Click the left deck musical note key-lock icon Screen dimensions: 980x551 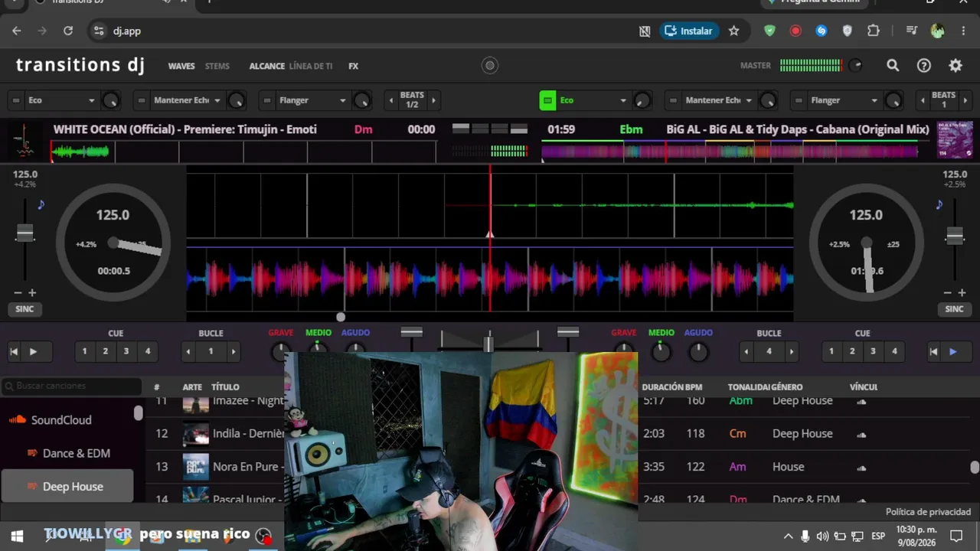[41, 204]
